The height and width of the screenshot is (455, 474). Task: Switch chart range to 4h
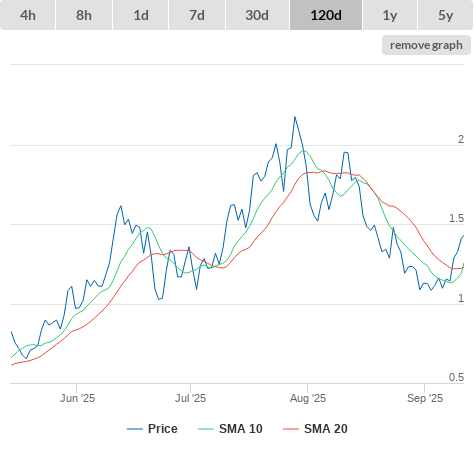pos(28,15)
